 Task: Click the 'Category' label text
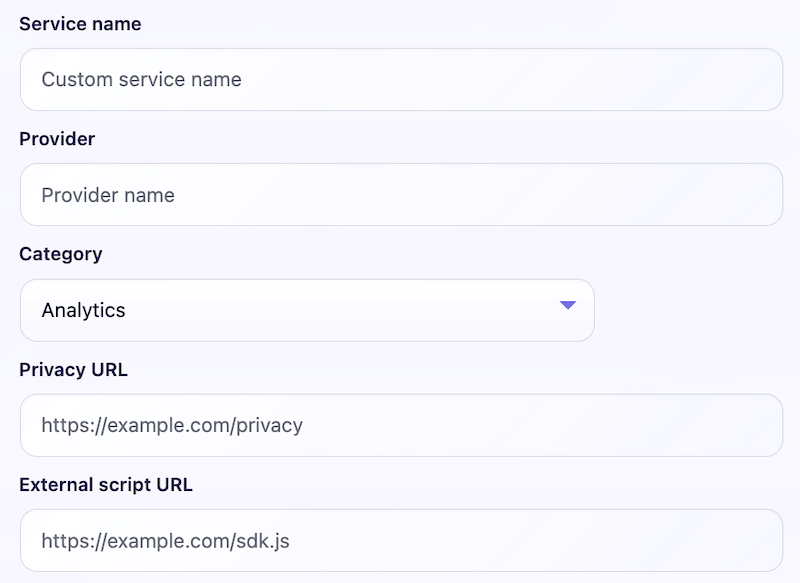(x=61, y=254)
